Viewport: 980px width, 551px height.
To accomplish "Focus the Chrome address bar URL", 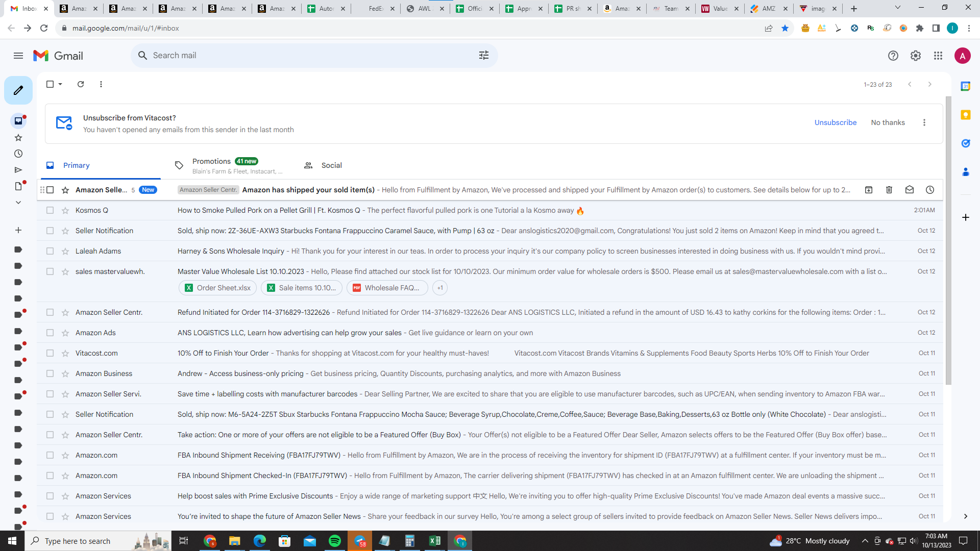I will pos(126,28).
